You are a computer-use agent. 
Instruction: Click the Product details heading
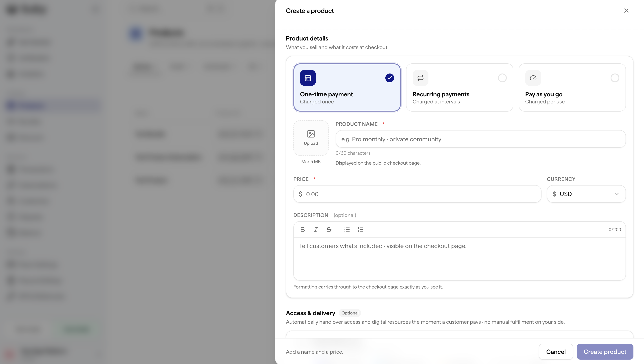coord(307,38)
